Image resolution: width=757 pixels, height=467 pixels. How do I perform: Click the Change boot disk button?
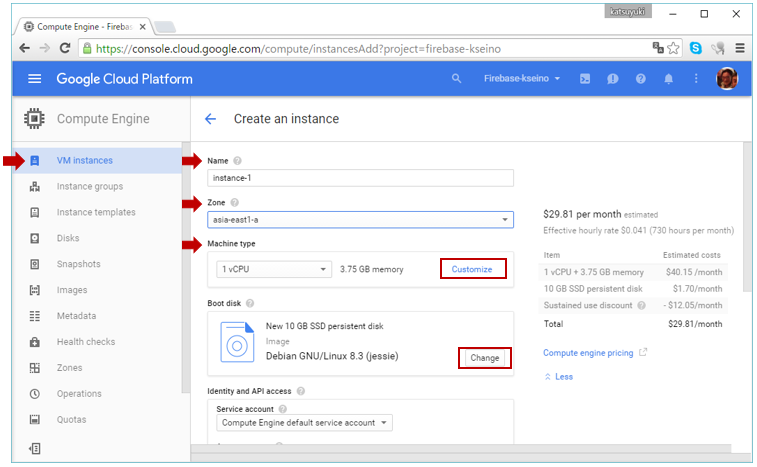point(485,358)
